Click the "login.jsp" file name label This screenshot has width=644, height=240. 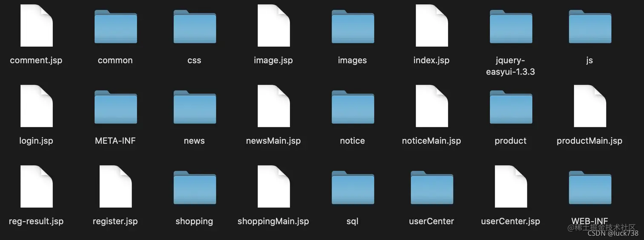coord(36,141)
